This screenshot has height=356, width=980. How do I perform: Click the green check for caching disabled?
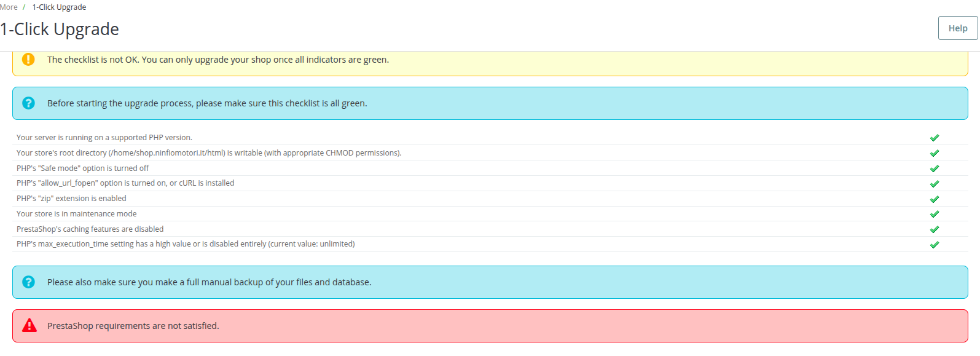(934, 229)
